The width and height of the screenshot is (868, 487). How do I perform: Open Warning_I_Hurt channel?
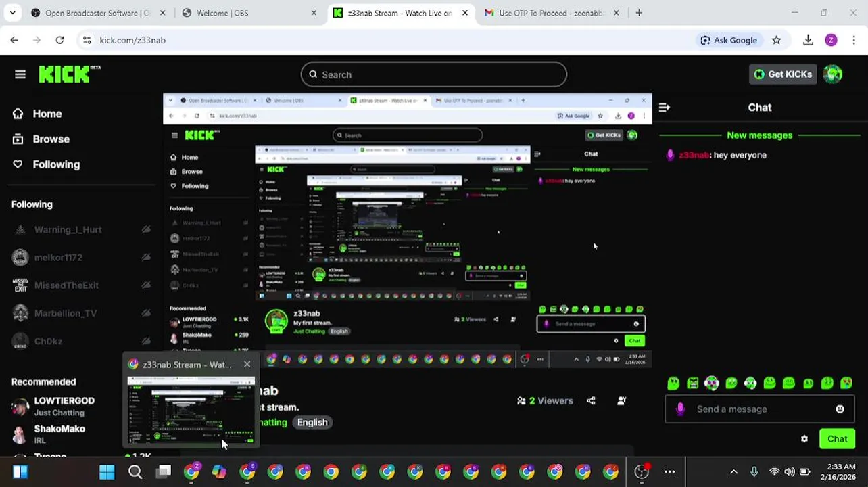[68, 230]
